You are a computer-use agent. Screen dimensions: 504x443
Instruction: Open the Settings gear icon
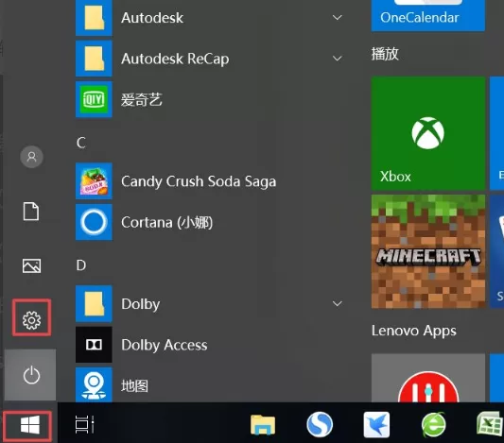31,319
